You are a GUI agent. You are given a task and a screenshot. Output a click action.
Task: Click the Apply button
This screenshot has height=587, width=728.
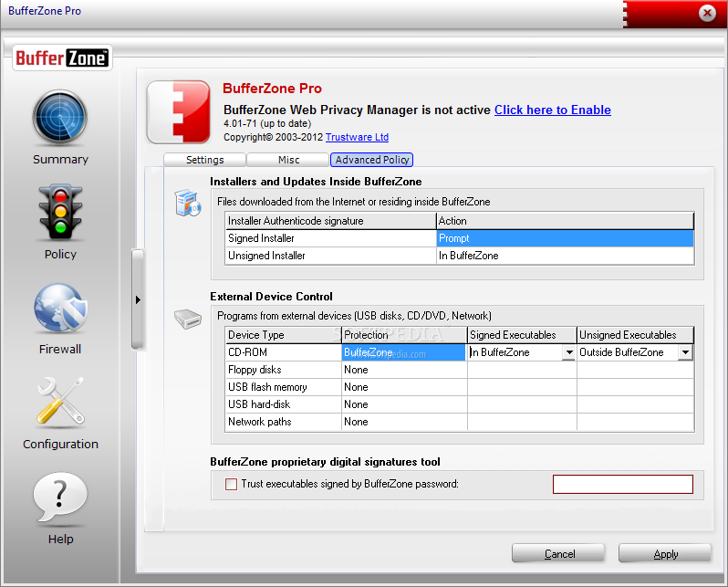pyautogui.click(x=665, y=554)
